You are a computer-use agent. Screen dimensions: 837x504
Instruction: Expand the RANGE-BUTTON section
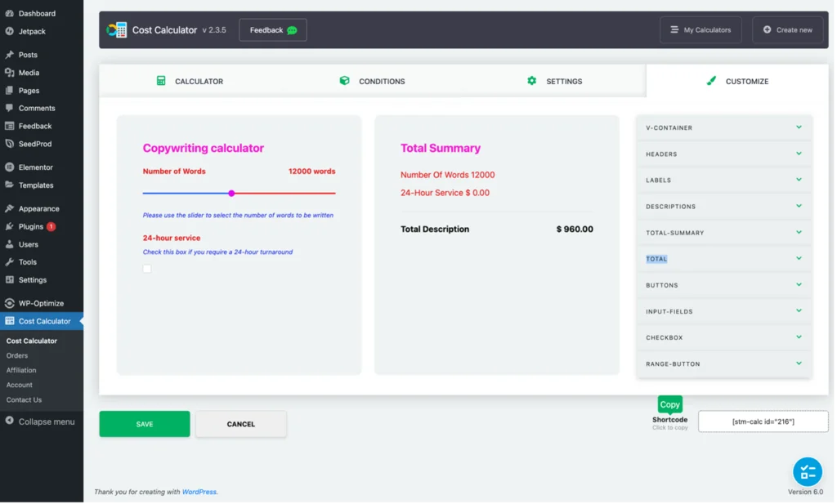point(726,365)
